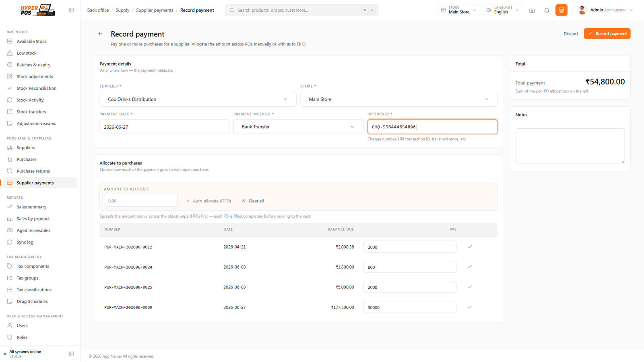Open Users management

(x=40, y=325)
